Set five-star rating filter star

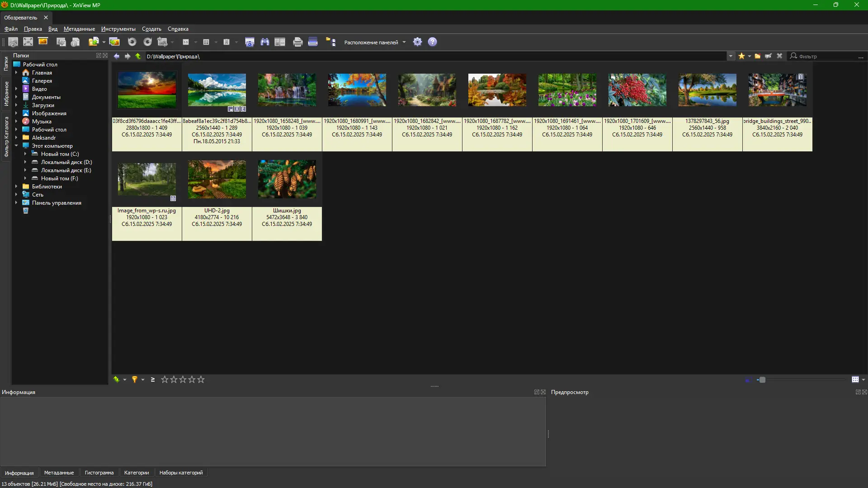pyautogui.click(x=201, y=380)
